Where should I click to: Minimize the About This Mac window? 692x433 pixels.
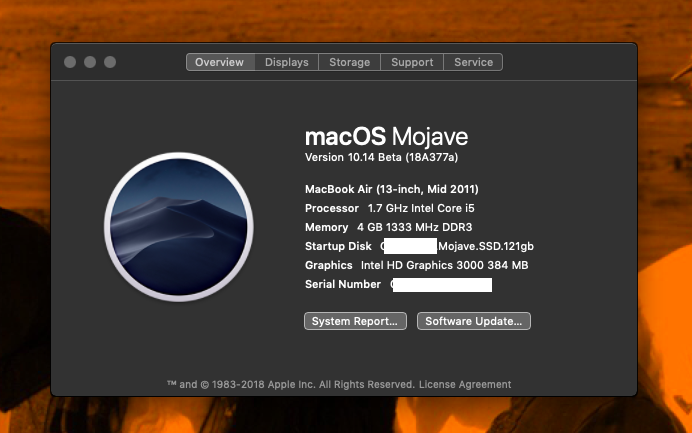coord(90,62)
